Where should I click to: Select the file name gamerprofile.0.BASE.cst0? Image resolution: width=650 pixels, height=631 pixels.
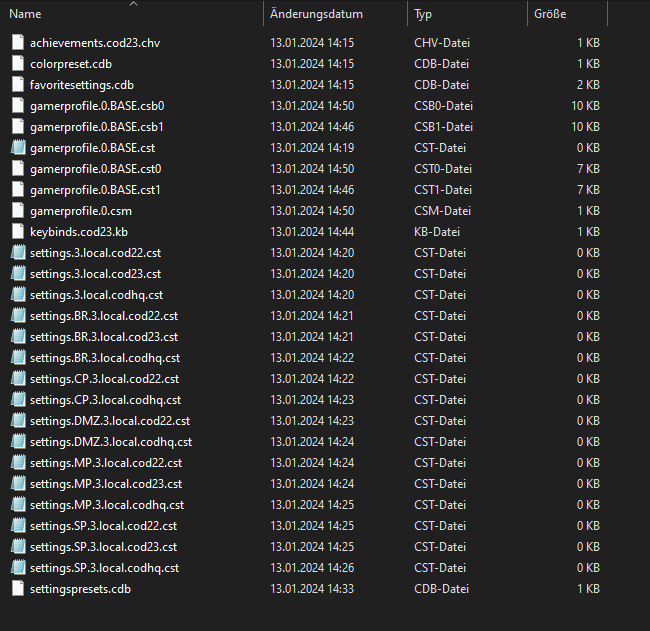[96, 169]
